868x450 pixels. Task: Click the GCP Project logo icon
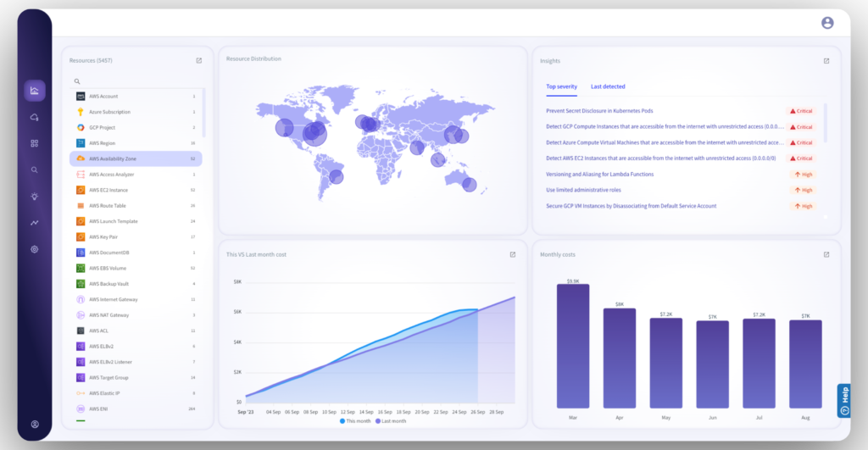[81, 127]
